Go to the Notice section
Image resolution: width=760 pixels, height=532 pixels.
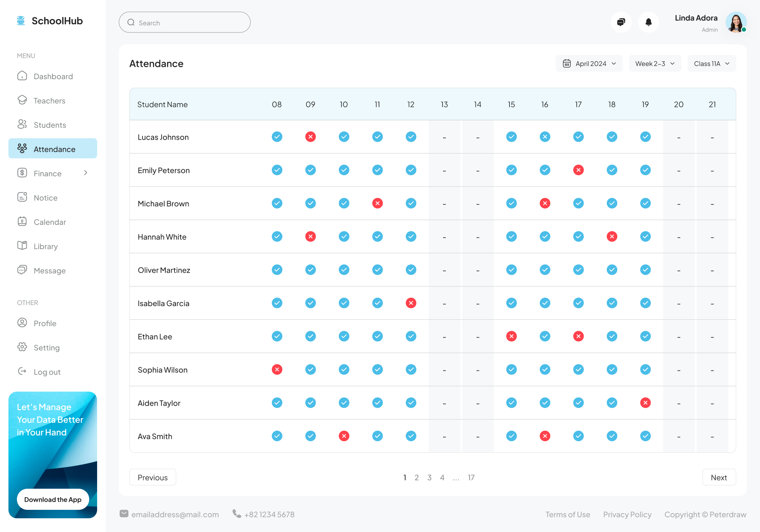tap(45, 197)
